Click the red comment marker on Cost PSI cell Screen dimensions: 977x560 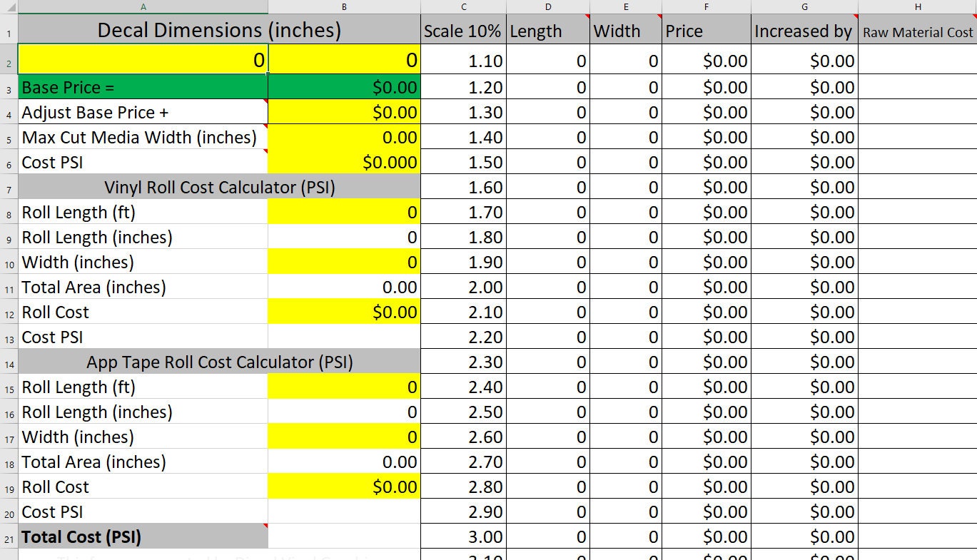tap(264, 151)
